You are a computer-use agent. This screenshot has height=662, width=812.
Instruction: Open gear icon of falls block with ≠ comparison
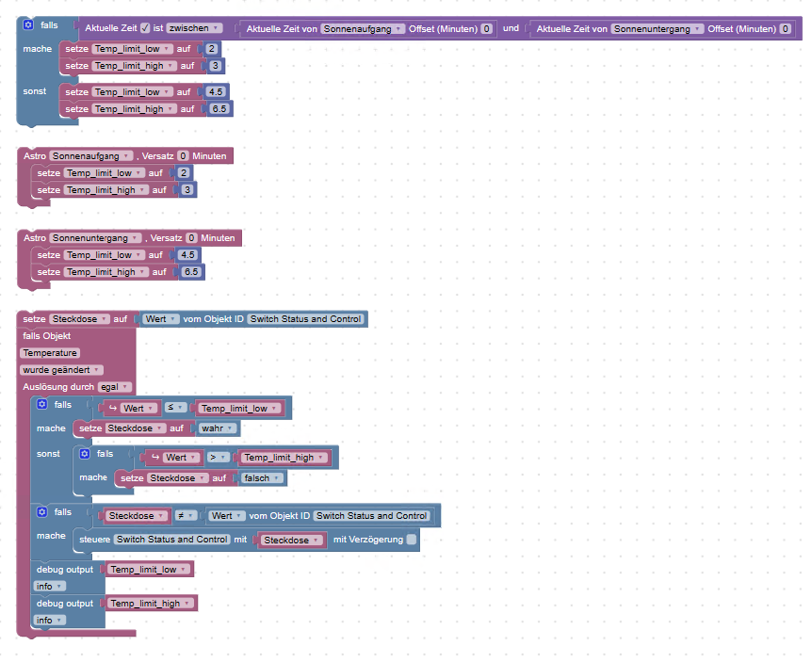tap(42, 511)
